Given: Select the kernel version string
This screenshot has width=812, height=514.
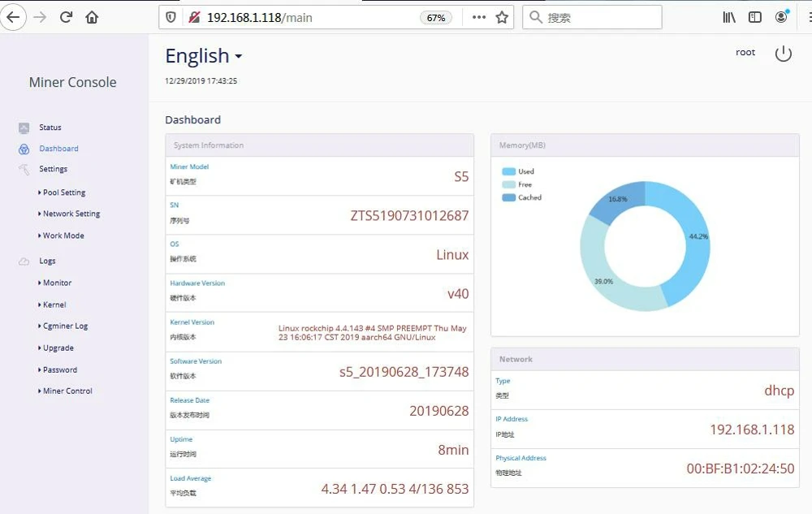Looking at the screenshot, I should point(373,333).
